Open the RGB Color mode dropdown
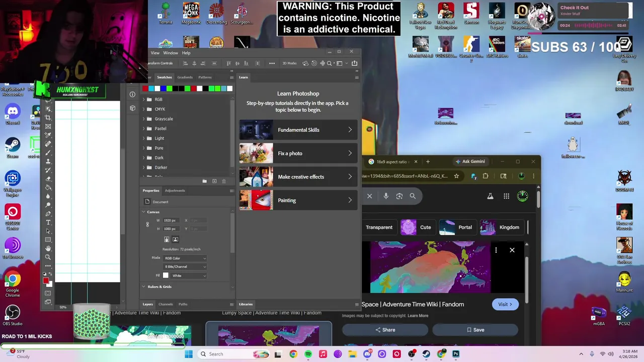Viewport: 644px width, 362px height. point(185,258)
